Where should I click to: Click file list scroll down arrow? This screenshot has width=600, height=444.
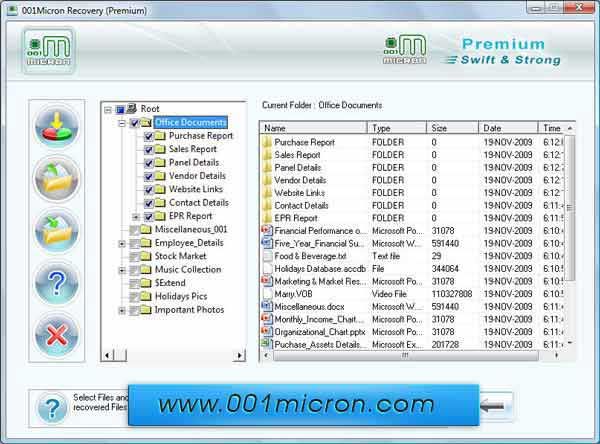coord(570,343)
